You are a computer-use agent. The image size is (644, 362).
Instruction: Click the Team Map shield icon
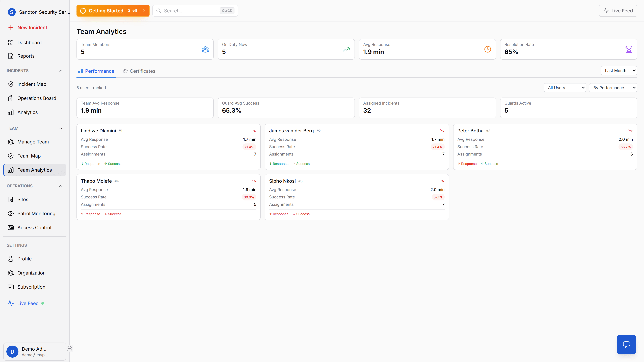[x=11, y=156]
